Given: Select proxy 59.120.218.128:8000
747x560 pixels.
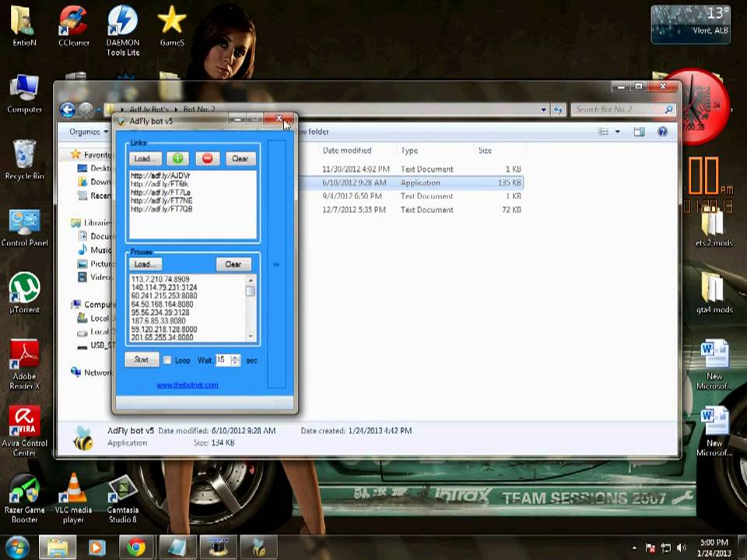Looking at the screenshot, I should 164,329.
